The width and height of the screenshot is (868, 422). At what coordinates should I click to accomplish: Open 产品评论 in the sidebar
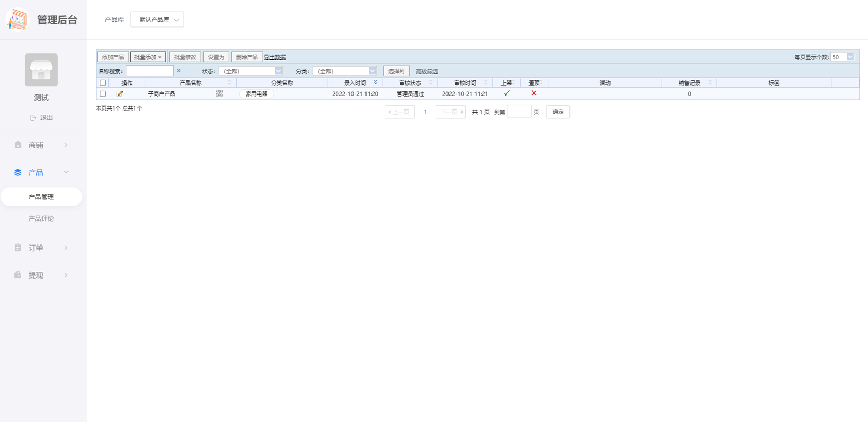click(x=41, y=219)
